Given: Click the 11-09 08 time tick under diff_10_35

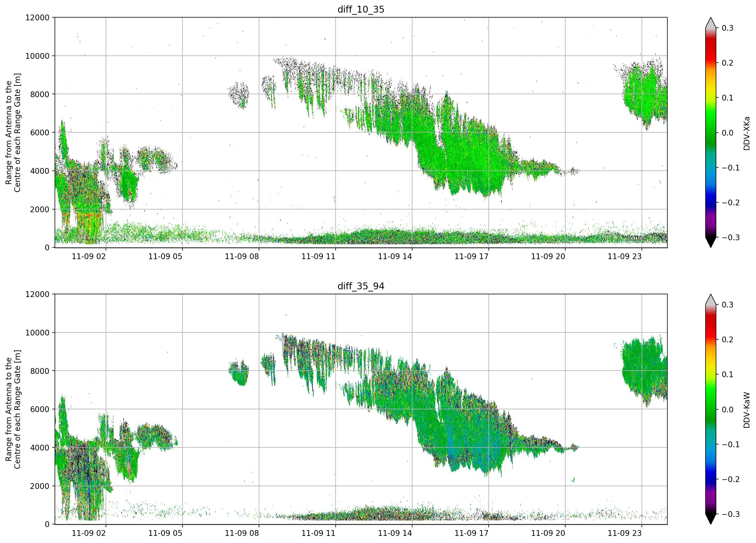Looking at the screenshot, I should click(242, 256).
